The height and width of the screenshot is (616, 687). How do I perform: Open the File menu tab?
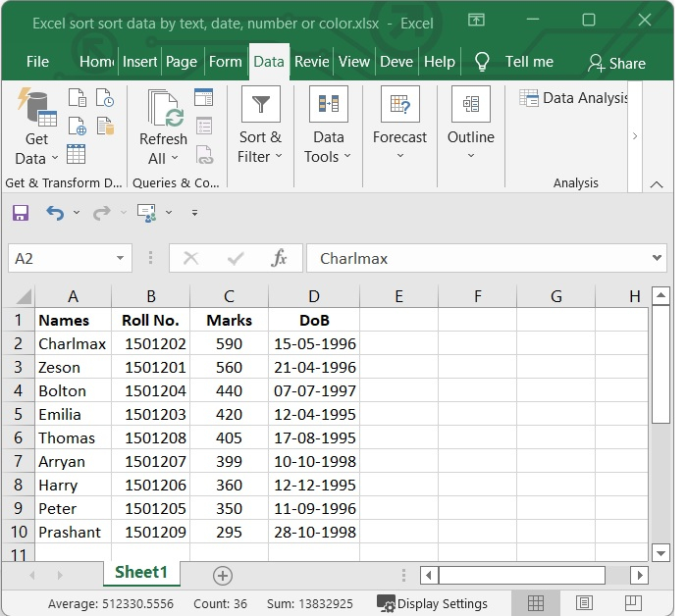tap(37, 62)
